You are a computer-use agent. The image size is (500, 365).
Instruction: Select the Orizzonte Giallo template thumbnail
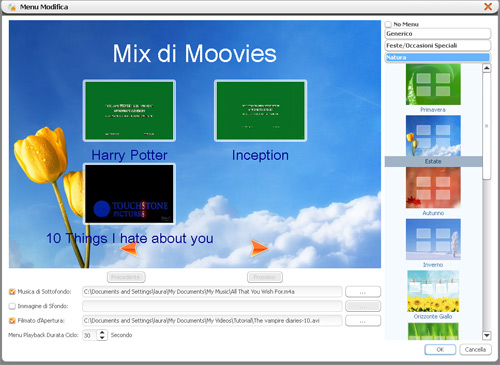(x=433, y=291)
